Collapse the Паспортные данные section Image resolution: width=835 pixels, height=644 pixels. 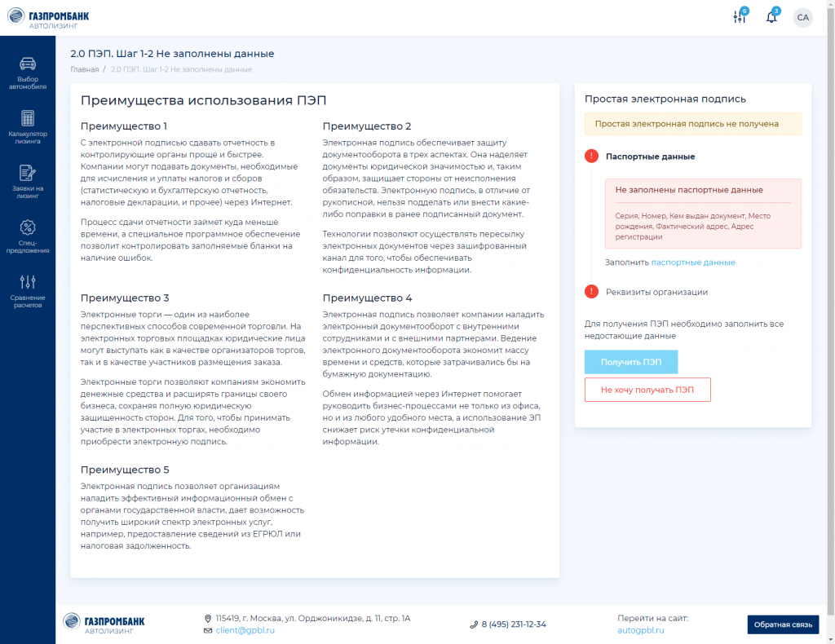tap(650, 157)
